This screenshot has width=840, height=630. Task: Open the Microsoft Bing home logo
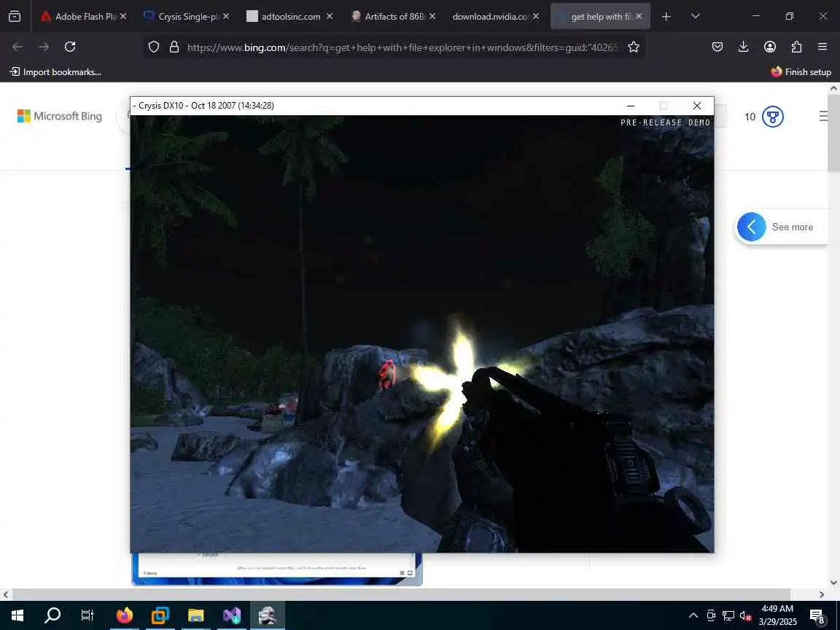coord(60,116)
